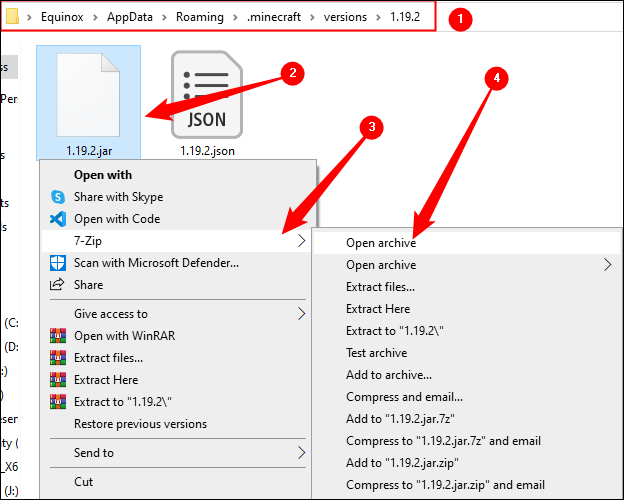This screenshot has width=624, height=500.
Task: Navigate to versions in breadcrumb
Action: (345, 17)
